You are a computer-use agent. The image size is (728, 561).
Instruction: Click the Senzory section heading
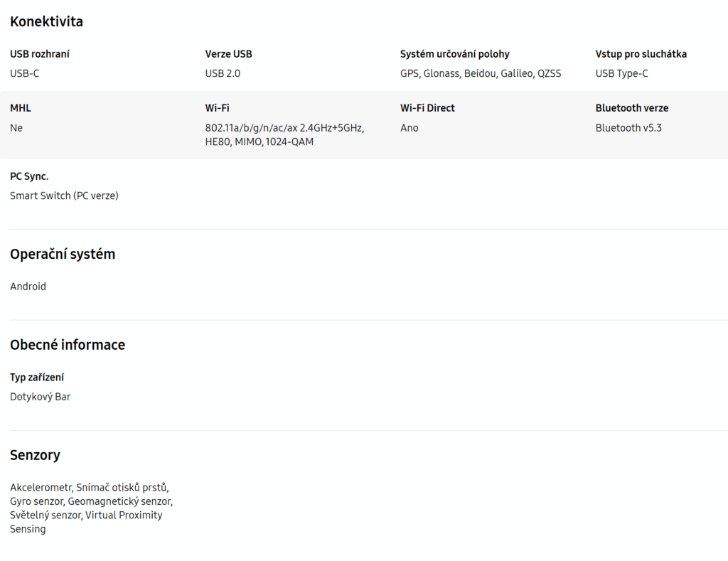point(35,455)
